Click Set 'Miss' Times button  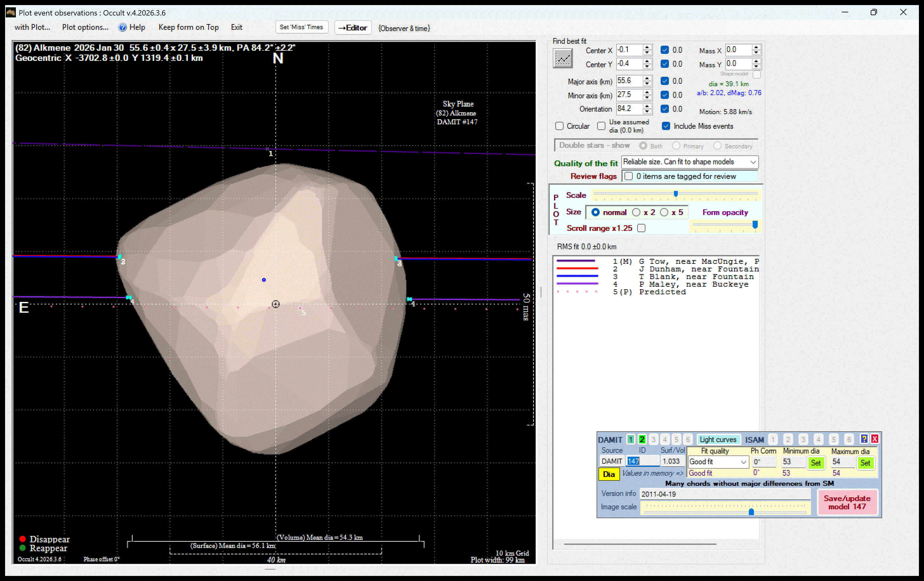[302, 27]
